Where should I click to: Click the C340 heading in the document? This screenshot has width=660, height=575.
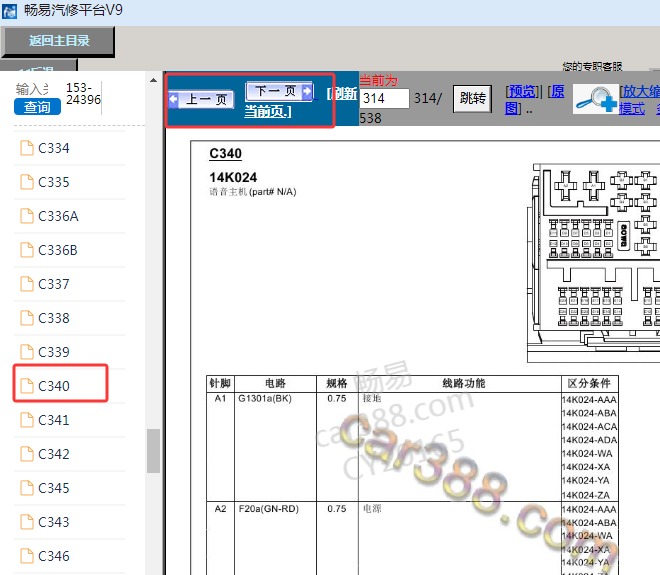(x=226, y=154)
